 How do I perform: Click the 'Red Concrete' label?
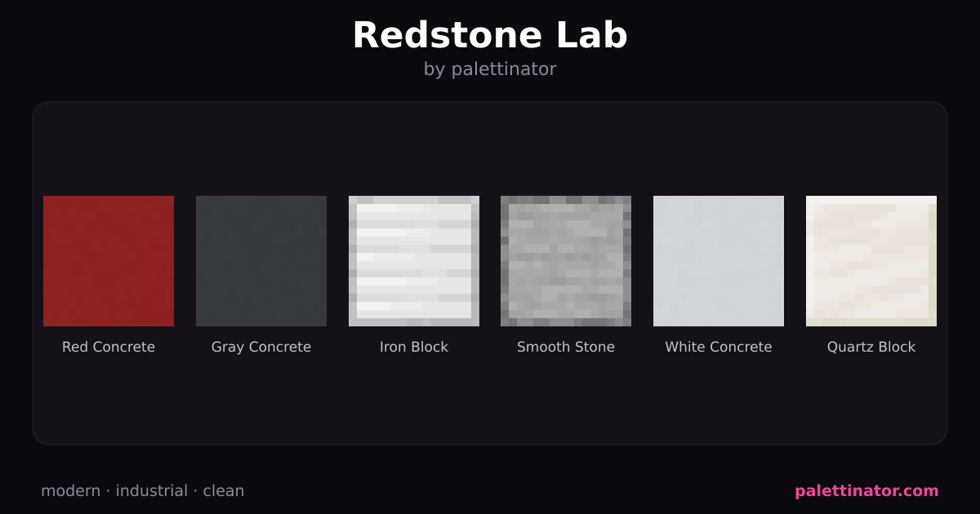(x=109, y=347)
